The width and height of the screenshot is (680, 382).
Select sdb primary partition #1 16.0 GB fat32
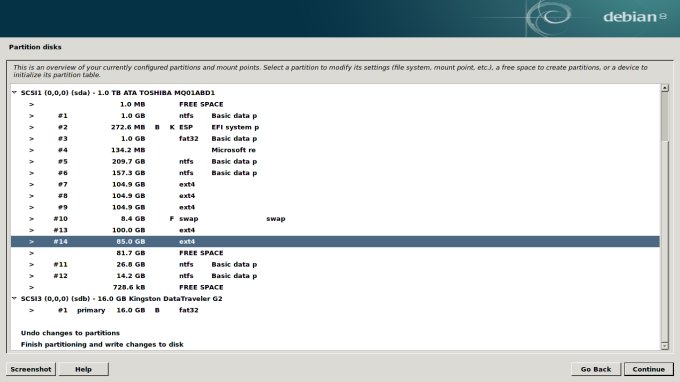(335, 310)
